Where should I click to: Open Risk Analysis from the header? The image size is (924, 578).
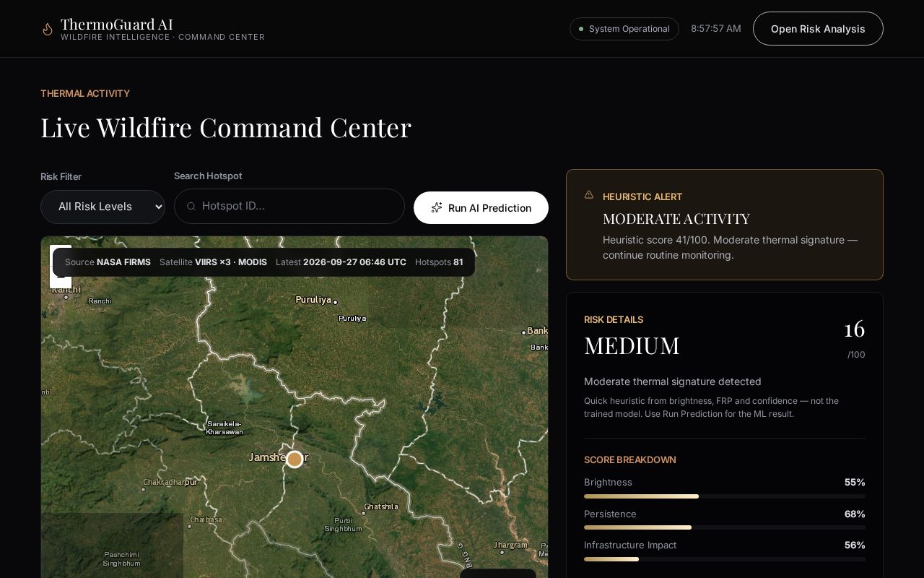coord(818,29)
